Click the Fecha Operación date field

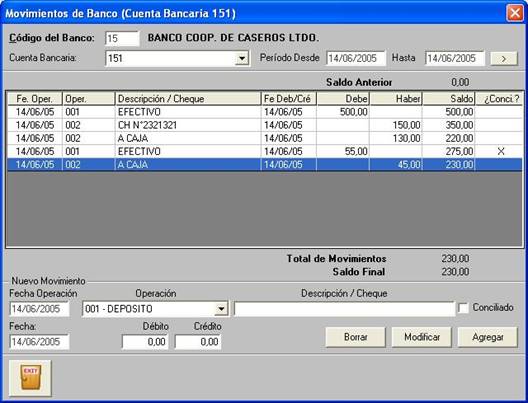coord(39,309)
